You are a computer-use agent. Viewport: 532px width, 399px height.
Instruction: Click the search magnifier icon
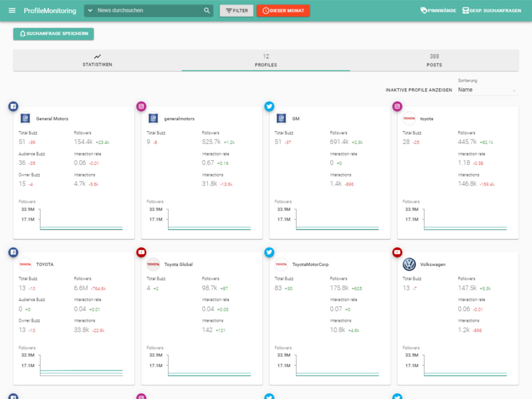(x=206, y=10)
